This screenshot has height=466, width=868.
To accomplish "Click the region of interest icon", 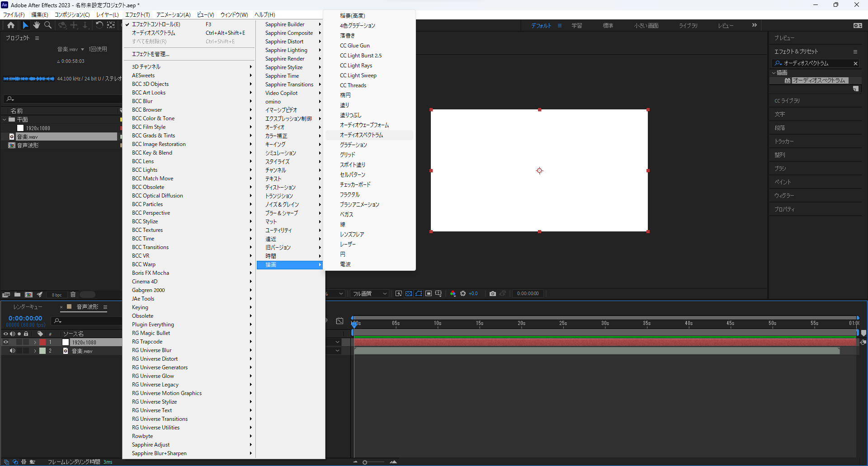I will [429, 294].
